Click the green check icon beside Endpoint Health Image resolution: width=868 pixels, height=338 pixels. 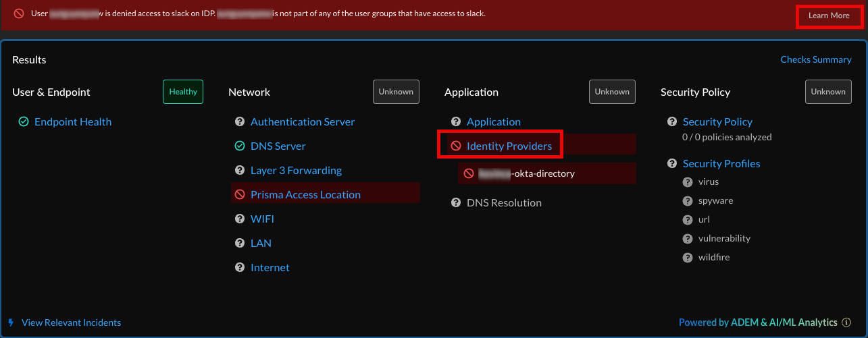pyautogui.click(x=24, y=122)
